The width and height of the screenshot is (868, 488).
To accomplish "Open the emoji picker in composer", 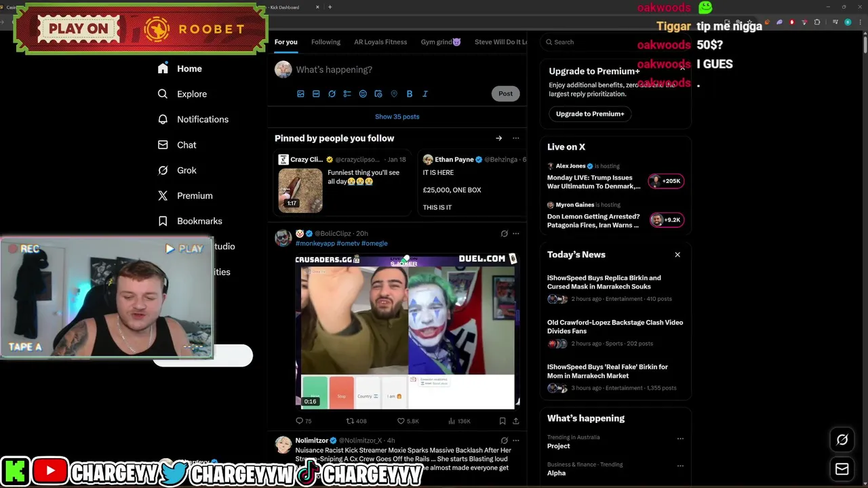I will tap(363, 94).
